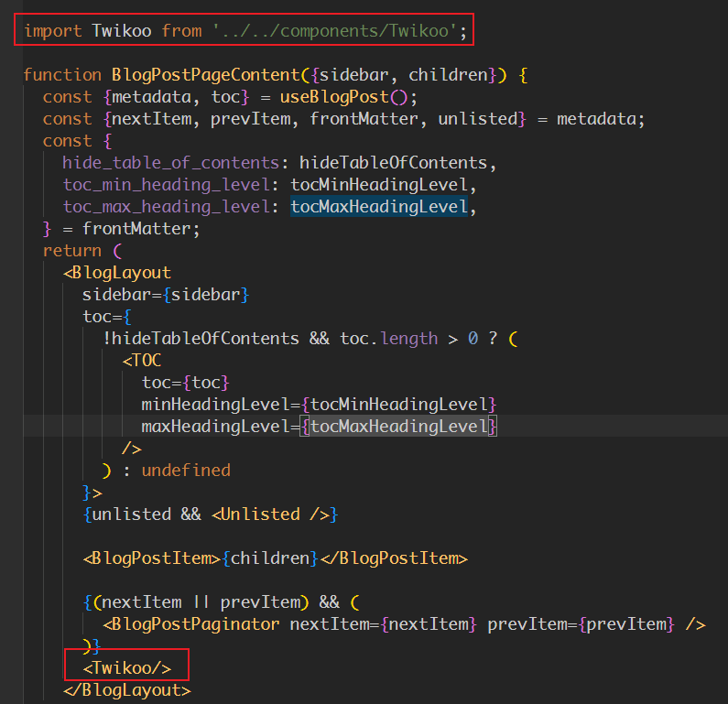Screen dimensions: 728x704
Task: Click the <Twikoo/> component tag
Action: click(126, 668)
